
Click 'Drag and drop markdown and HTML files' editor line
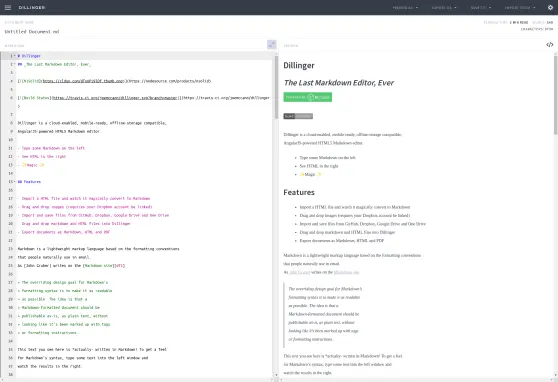[x=74, y=224]
